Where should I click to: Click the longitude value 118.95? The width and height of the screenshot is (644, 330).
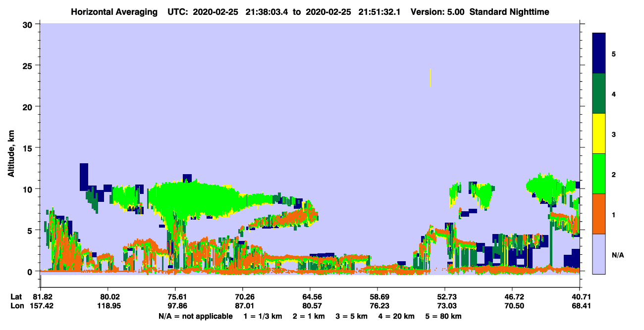point(108,306)
